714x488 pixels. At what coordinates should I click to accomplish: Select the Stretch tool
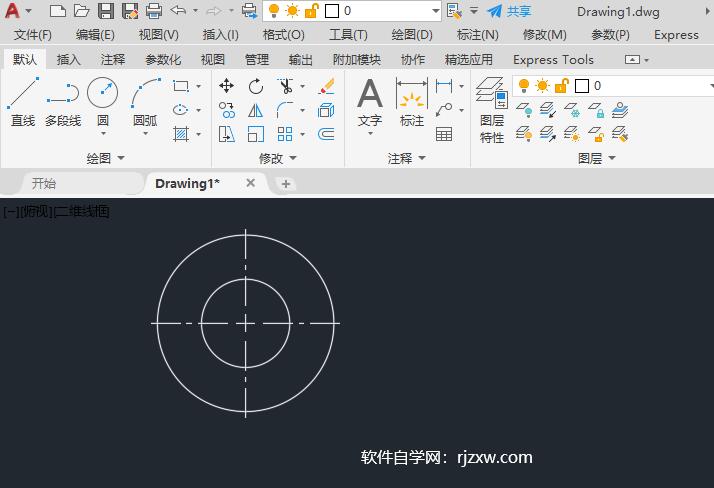pos(226,134)
